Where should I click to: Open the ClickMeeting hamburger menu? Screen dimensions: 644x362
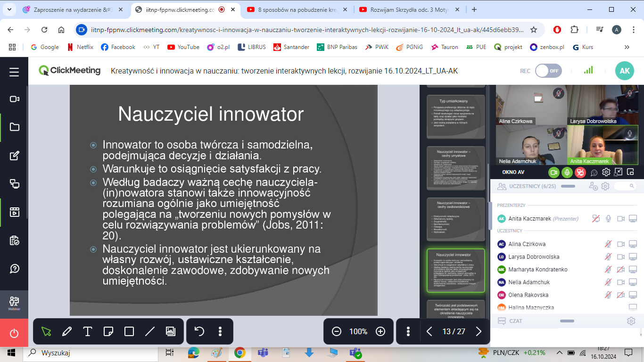tap(14, 72)
